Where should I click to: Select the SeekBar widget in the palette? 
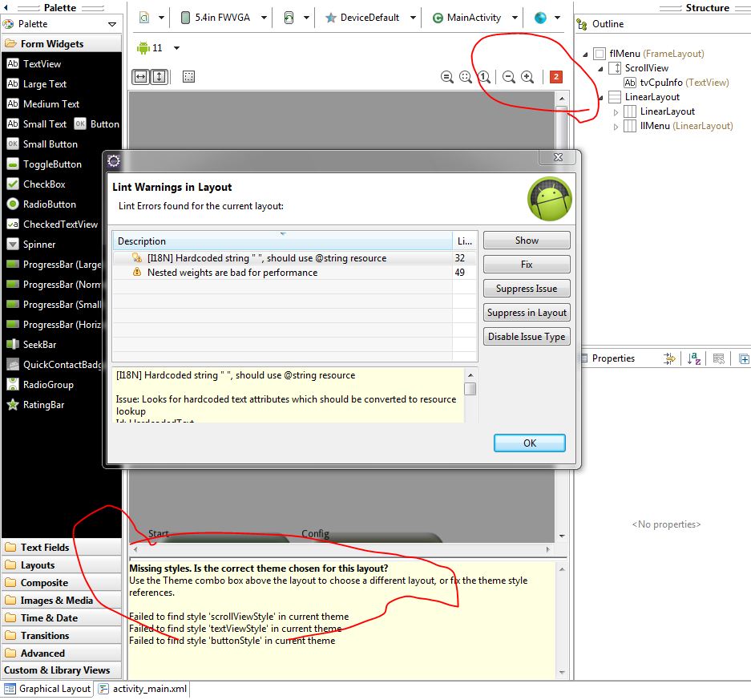point(38,344)
